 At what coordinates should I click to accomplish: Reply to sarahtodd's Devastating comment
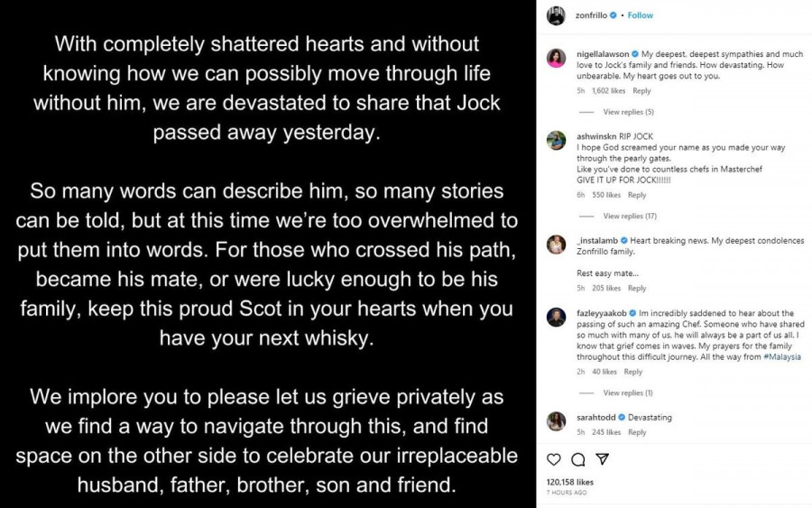(x=637, y=432)
